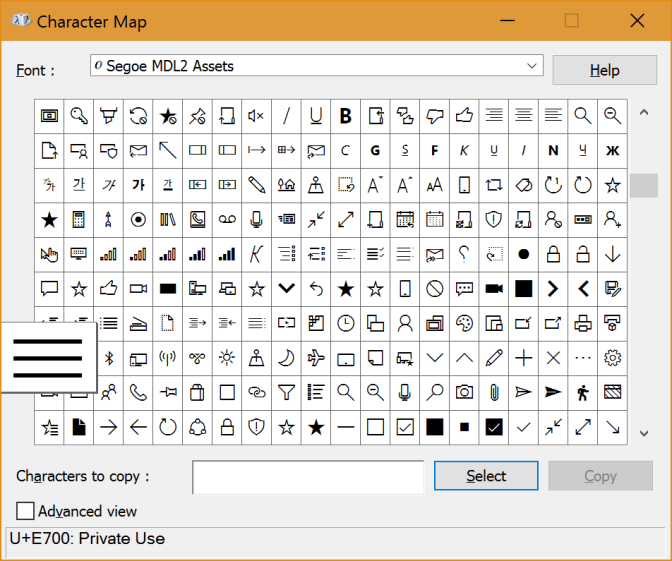672x561 pixels.
Task: Click the character grid scrollbar thumb
Action: (644, 185)
